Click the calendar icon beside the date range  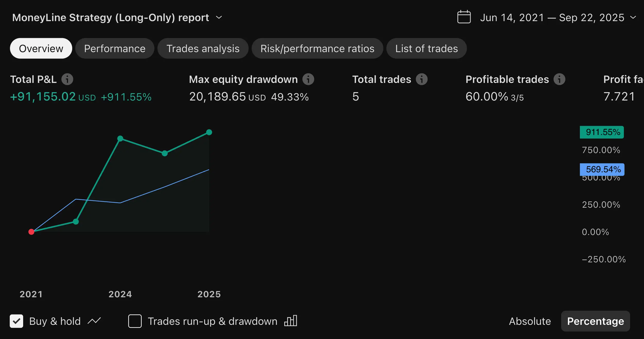[x=464, y=17]
